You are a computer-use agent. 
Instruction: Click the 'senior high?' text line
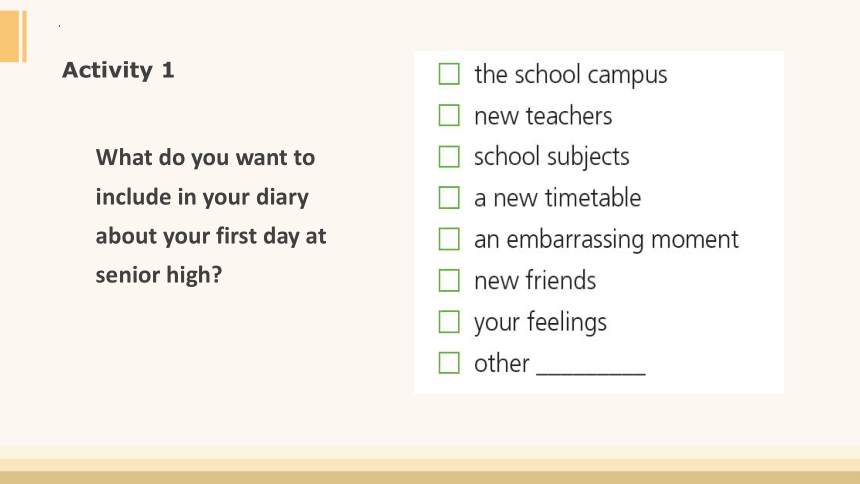tap(159, 275)
